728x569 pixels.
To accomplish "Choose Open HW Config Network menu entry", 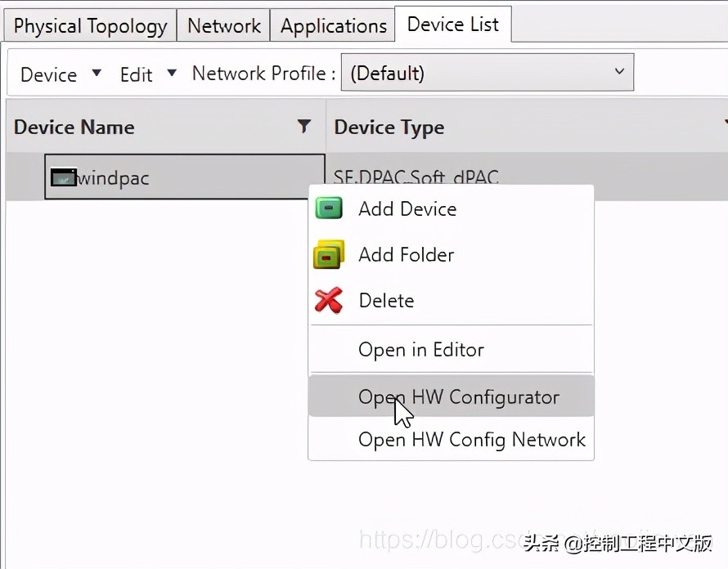I will click(472, 440).
